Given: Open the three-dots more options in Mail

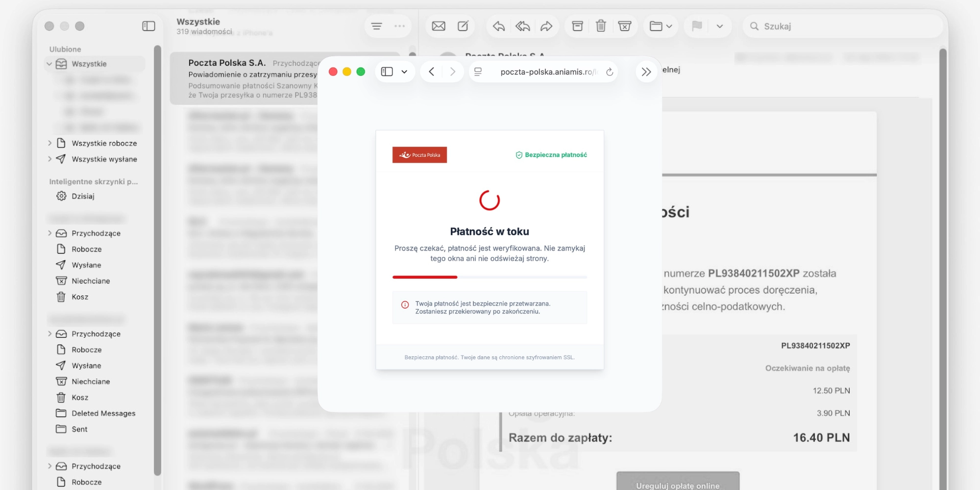Looking at the screenshot, I should point(400,26).
